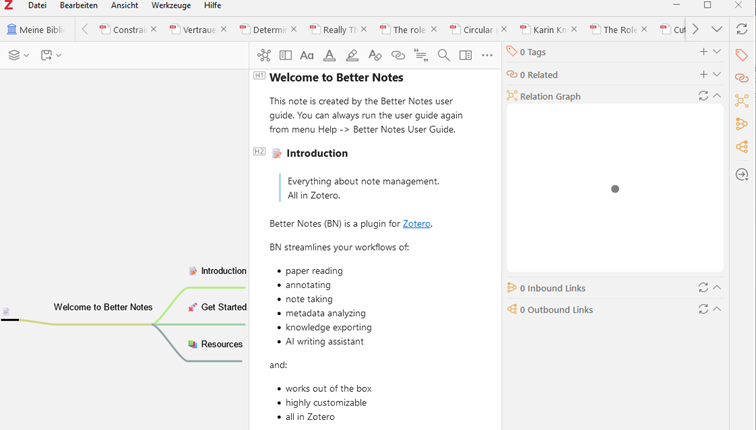Select Welcome to Better Notes map node
This screenshot has height=430, width=756.
103,307
